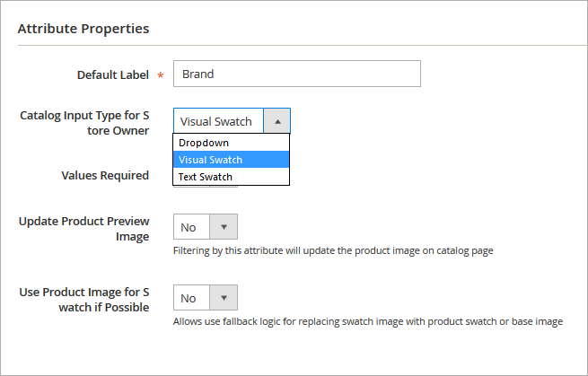Click the Default Label input field

click(296, 74)
